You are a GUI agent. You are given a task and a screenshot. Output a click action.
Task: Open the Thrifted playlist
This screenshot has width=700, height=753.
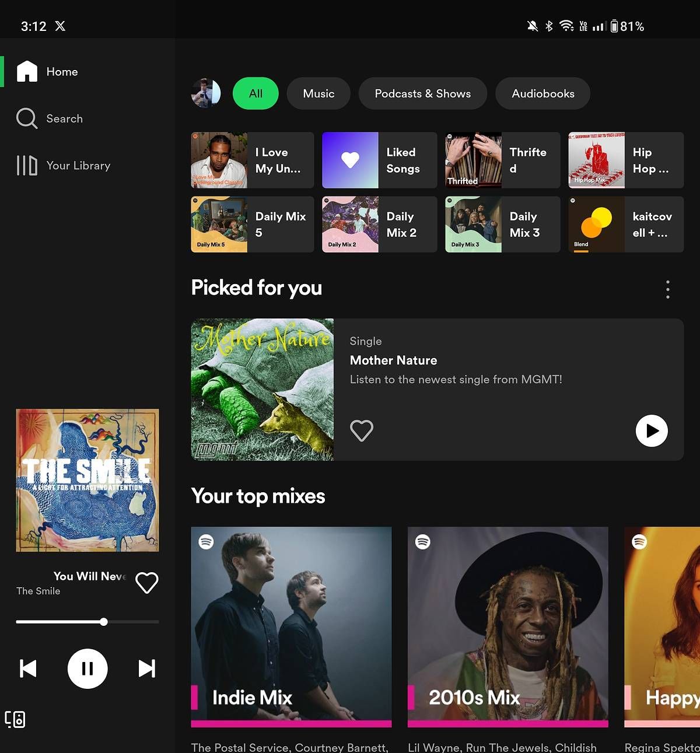(502, 160)
